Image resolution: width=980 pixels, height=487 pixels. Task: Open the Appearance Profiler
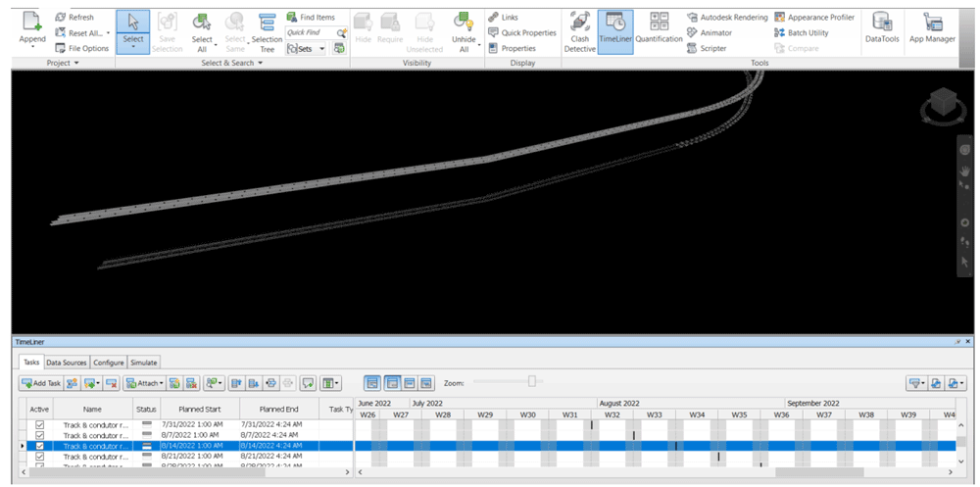pyautogui.click(x=814, y=18)
